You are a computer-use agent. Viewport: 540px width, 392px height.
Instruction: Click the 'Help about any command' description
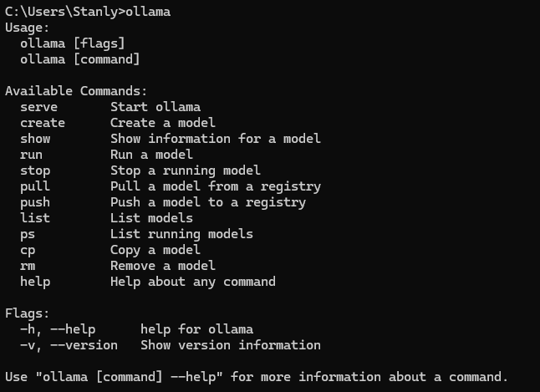pyautogui.click(x=193, y=282)
